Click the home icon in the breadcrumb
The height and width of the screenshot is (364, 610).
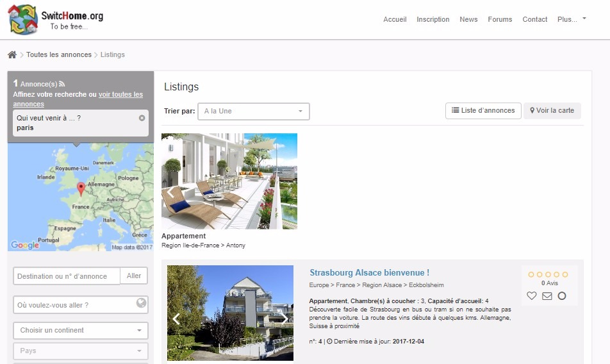12,55
